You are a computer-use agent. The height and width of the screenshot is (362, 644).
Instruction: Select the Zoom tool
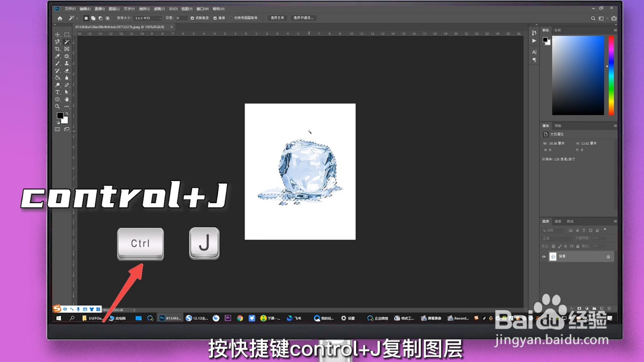[58, 106]
